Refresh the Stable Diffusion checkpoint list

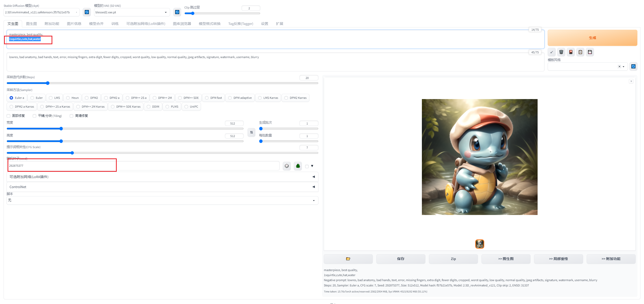[x=87, y=12]
